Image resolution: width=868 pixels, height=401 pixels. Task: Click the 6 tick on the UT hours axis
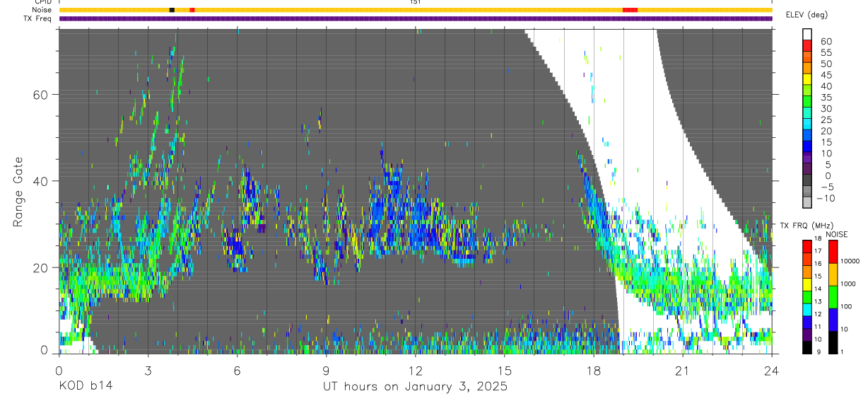coord(237,371)
